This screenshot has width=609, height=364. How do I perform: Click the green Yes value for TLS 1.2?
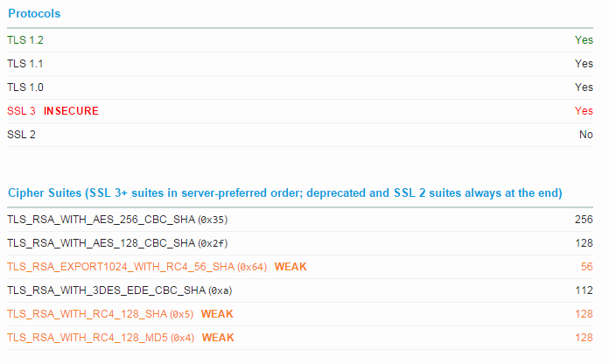[584, 40]
